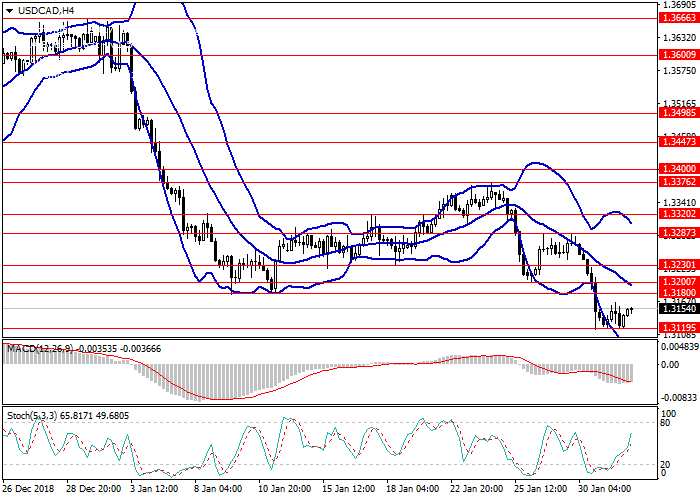Select the 1.36009 red price level label
Viewport: 700px width, 500px height.
tap(679, 55)
